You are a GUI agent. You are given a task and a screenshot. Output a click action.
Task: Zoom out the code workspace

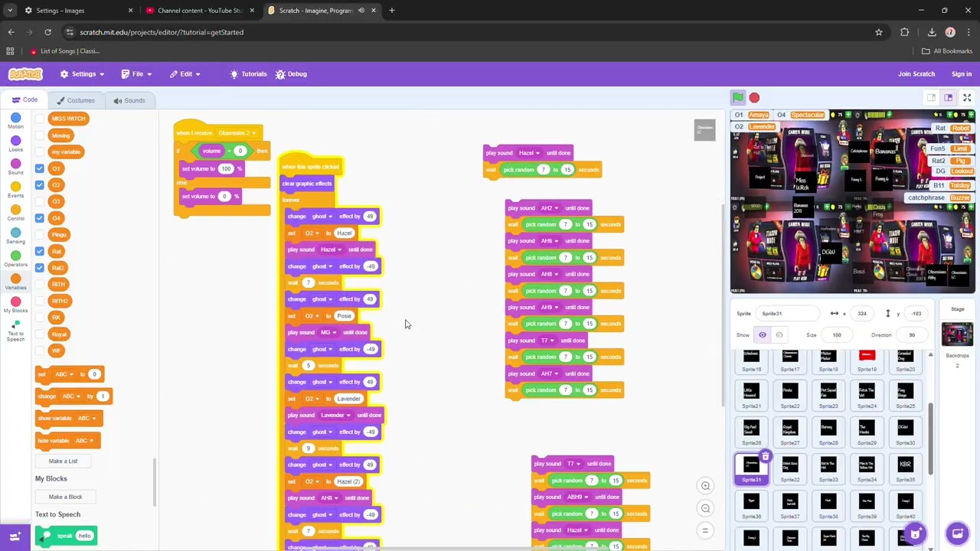705,508
